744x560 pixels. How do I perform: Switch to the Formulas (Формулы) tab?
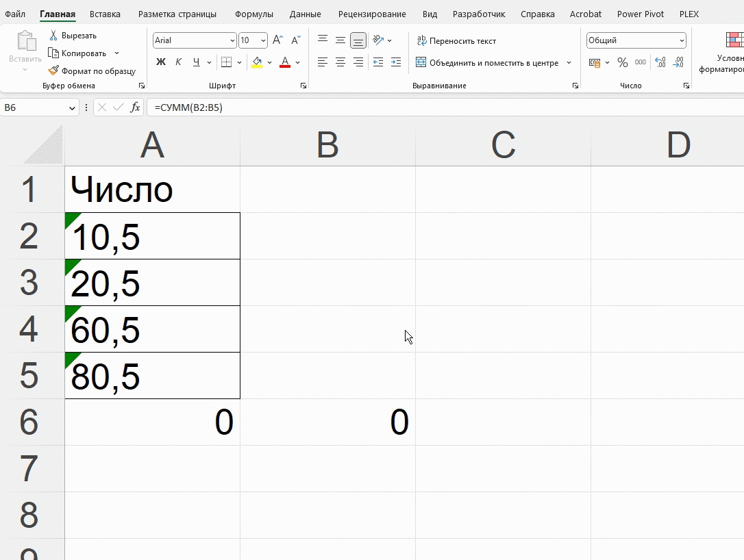tap(254, 14)
